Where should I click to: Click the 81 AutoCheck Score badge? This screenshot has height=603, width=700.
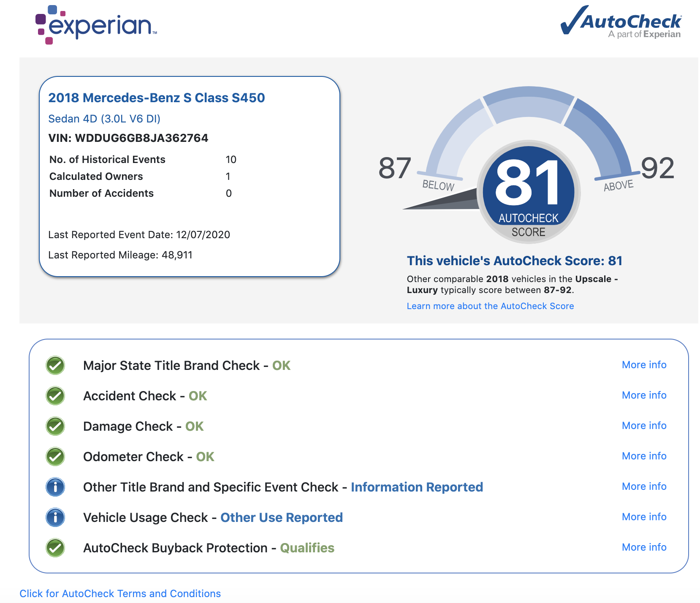click(x=529, y=192)
